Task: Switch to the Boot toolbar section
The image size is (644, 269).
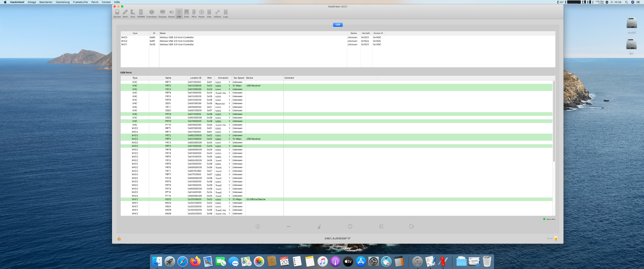Action: pyautogui.click(x=133, y=13)
